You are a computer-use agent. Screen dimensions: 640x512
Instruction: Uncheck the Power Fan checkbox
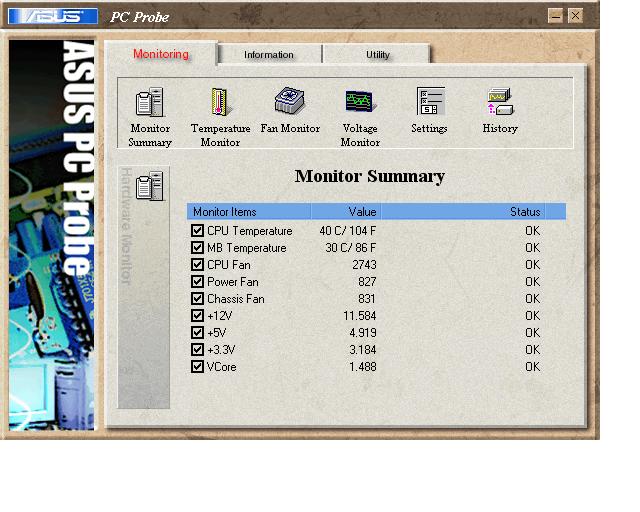(197, 282)
